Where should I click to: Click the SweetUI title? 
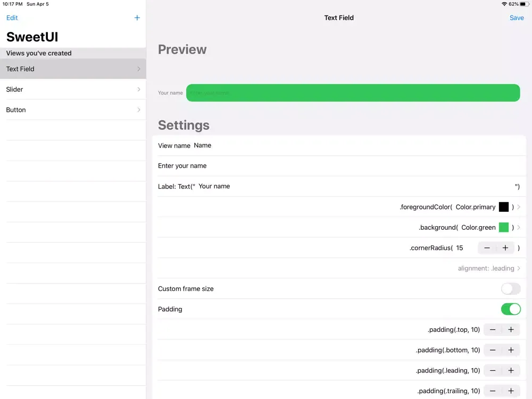tap(32, 37)
